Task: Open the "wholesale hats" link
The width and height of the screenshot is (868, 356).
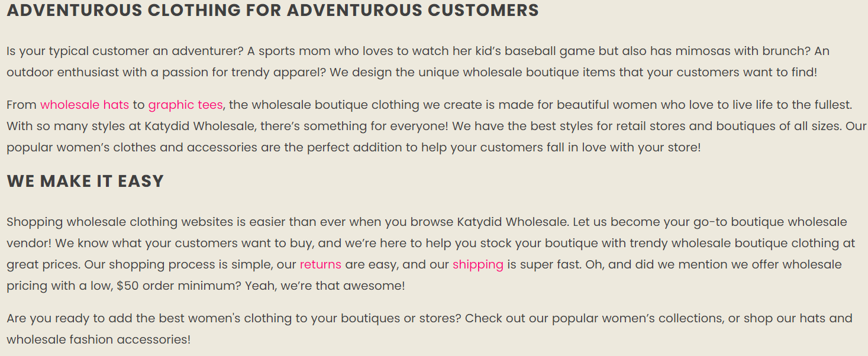Action: coord(85,105)
